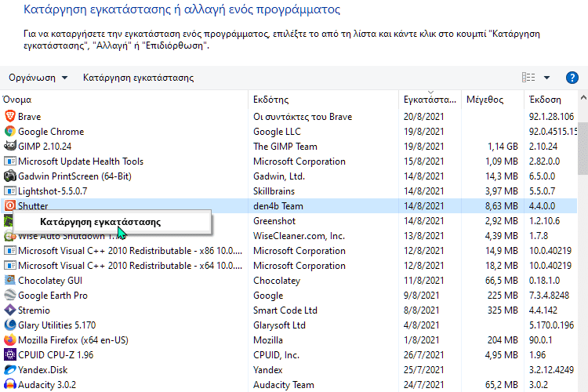This screenshot has width=588, height=392.
Task: Sort by the Εκδότης column header
Action: [x=323, y=100]
